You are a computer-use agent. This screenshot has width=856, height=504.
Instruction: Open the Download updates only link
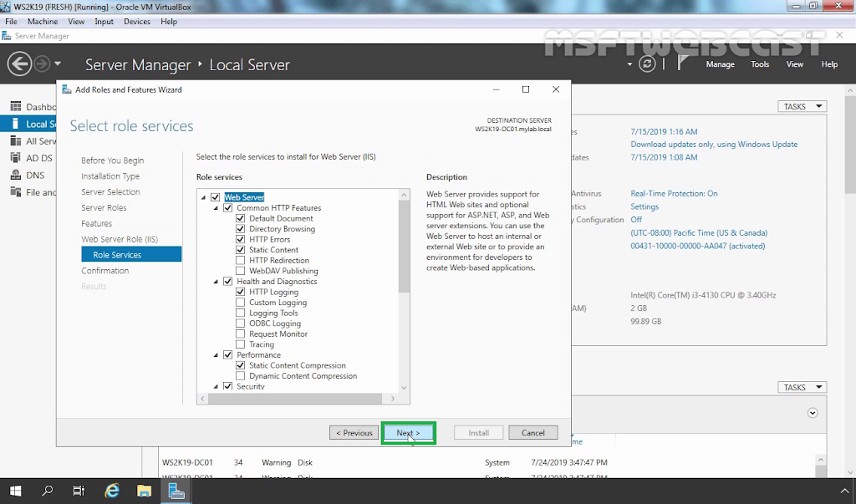point(714,144)
